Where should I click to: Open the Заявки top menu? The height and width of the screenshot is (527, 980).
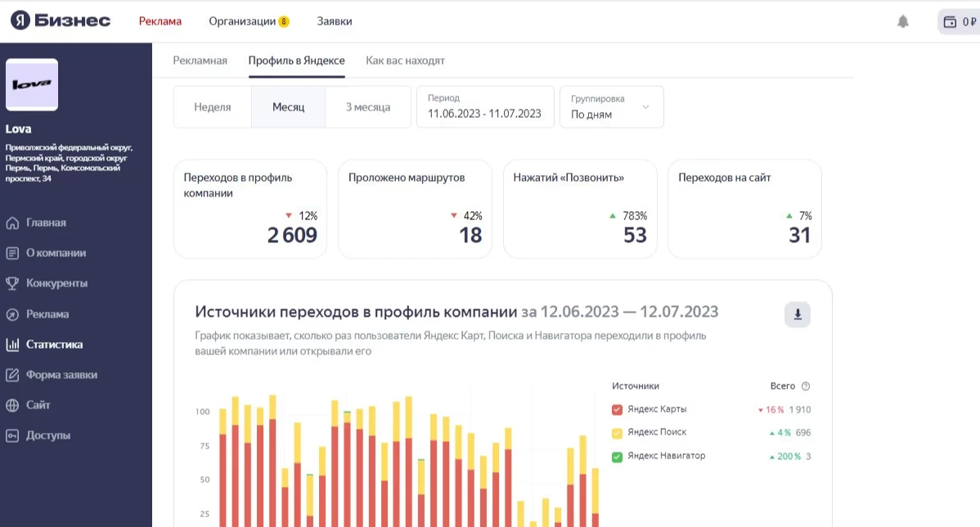(335, 21)
